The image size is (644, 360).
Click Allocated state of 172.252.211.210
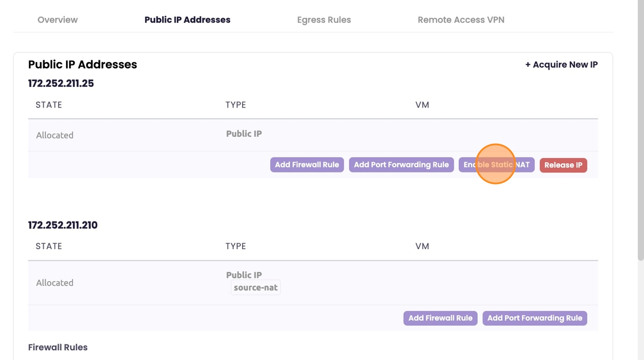click(x=55, y=283)
